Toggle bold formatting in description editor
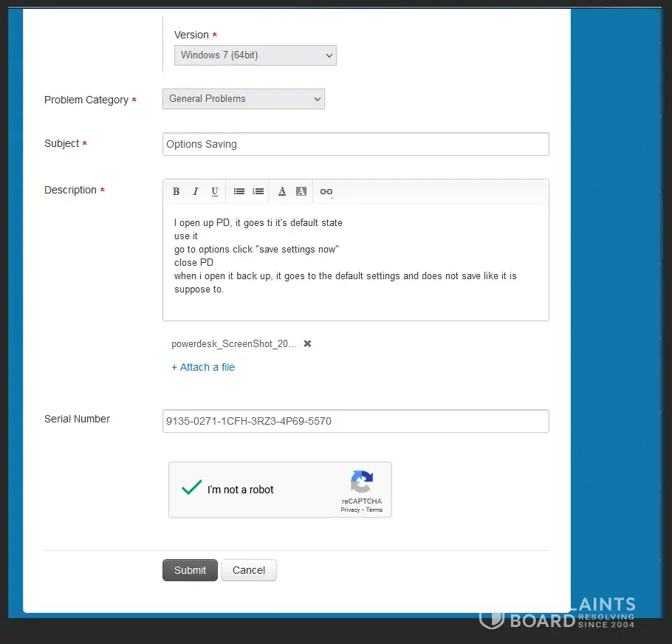 (176, 191)
